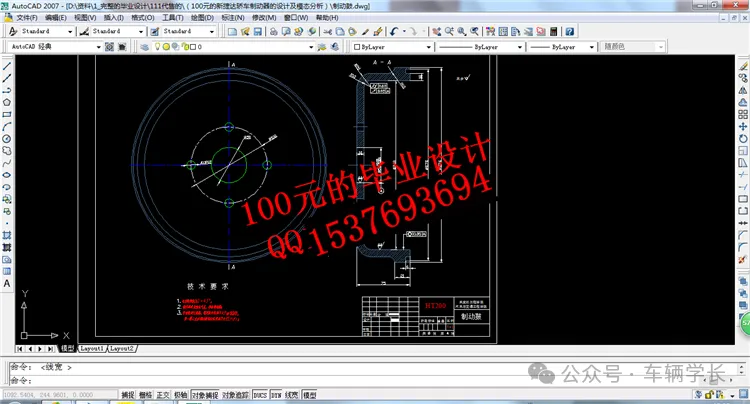Toggle DYN dynamic input
750x404 pixels.
click(276, 395)
